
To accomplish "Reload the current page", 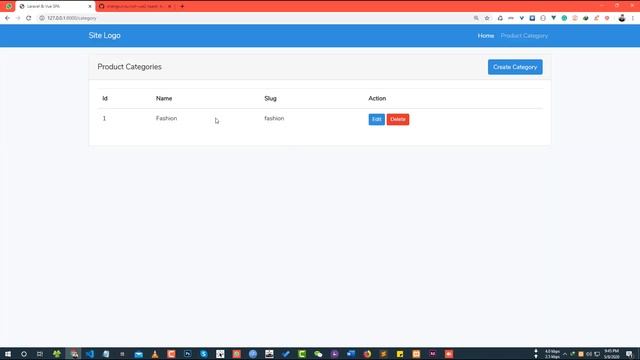I will point(29,18).
